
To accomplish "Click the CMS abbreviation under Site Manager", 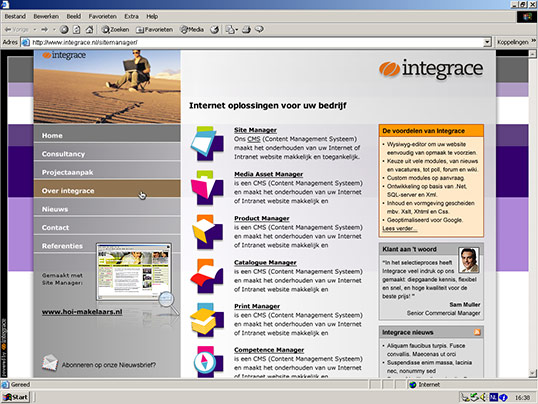I will click(254, 139).
